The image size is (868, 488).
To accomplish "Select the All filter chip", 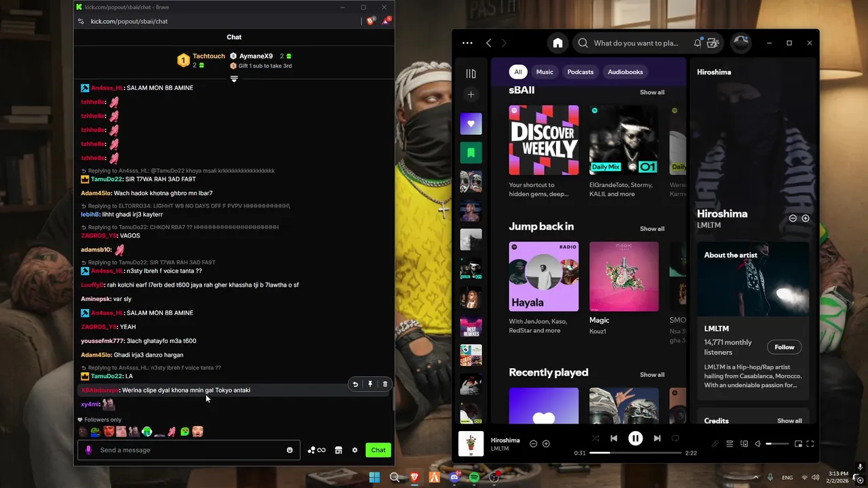I will click(x=518, y=72).
